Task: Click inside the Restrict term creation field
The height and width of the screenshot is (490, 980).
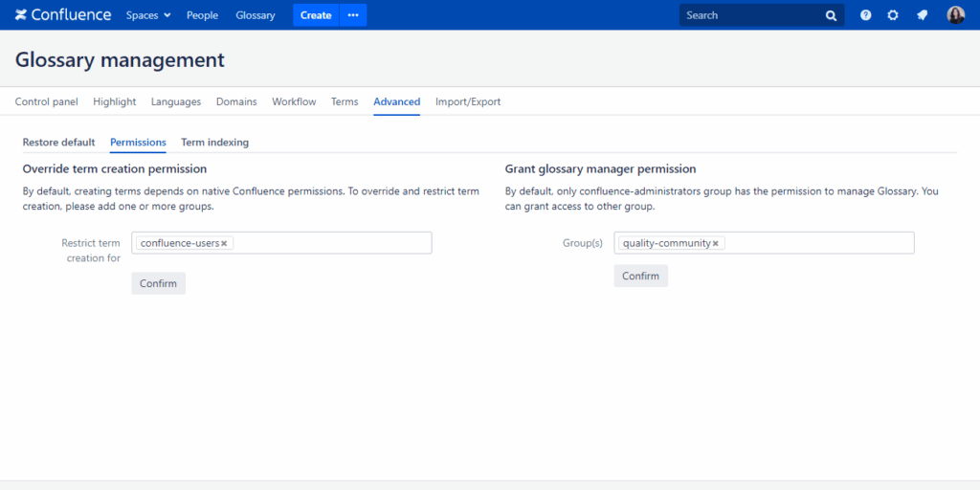Action: coord(330,243)
